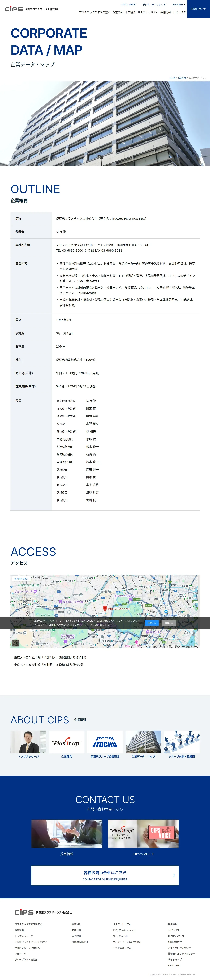Open footer link 情報セキュリティポリシー
The width and height of the screenshot is (210, 980).
tap(181, 954)
